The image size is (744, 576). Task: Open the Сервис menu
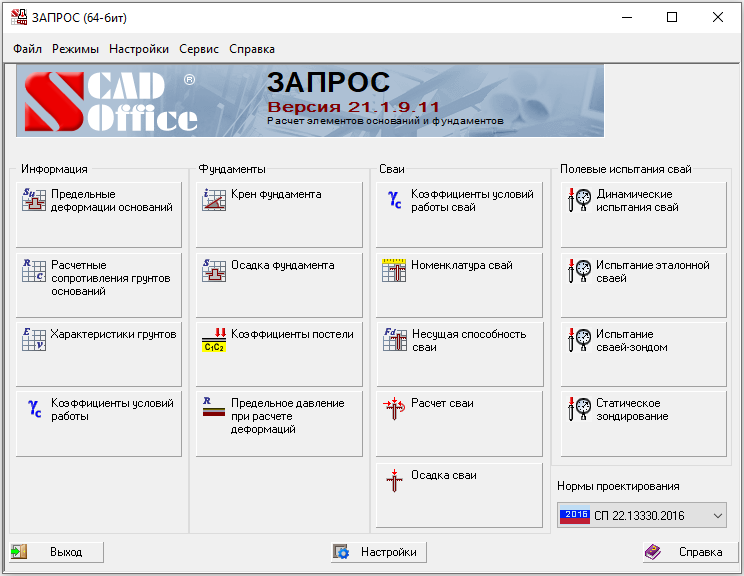pyautogui.click(x=199, y=49)
